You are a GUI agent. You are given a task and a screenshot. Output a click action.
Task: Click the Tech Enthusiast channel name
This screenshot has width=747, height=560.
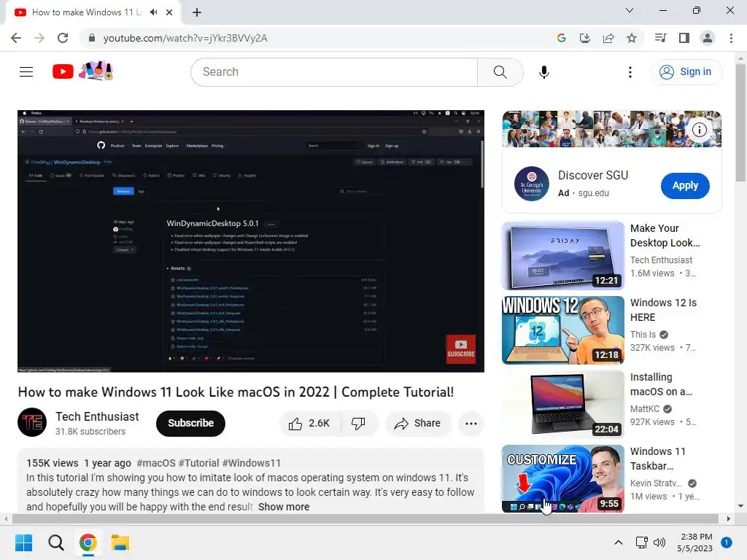click(x=97, y=416)
